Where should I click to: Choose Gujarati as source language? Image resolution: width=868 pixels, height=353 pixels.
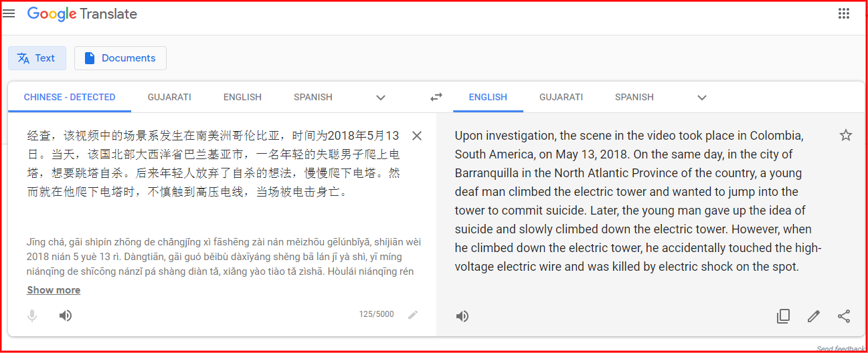click(169, 97)
